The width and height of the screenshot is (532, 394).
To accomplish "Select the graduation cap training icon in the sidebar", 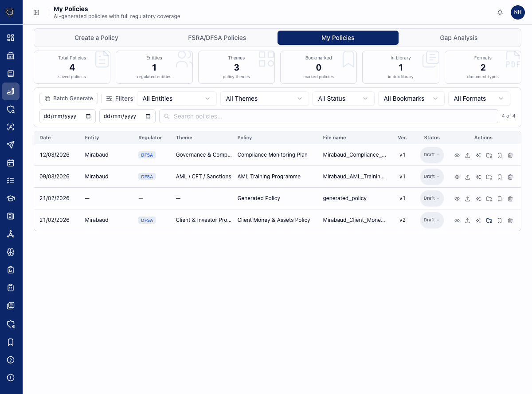I will [x=10, y=198].
